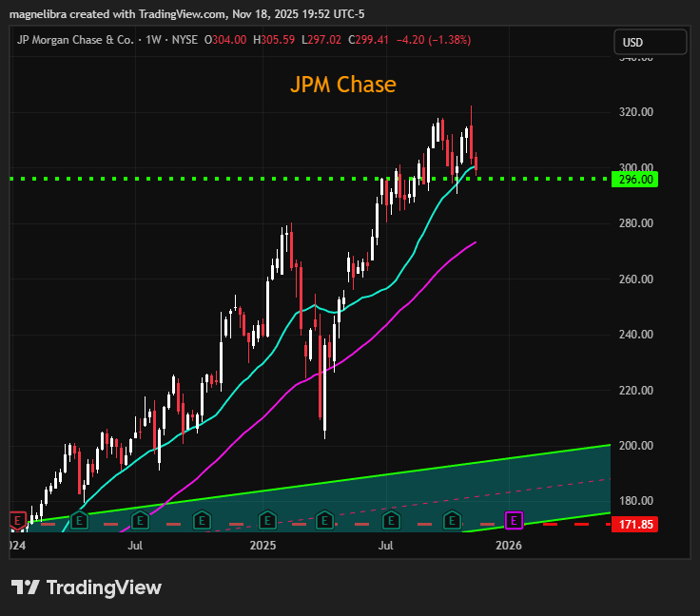Select the orange JPM Chase text annotation
This screenshot has height=616, width=700.
click(342, 85)
